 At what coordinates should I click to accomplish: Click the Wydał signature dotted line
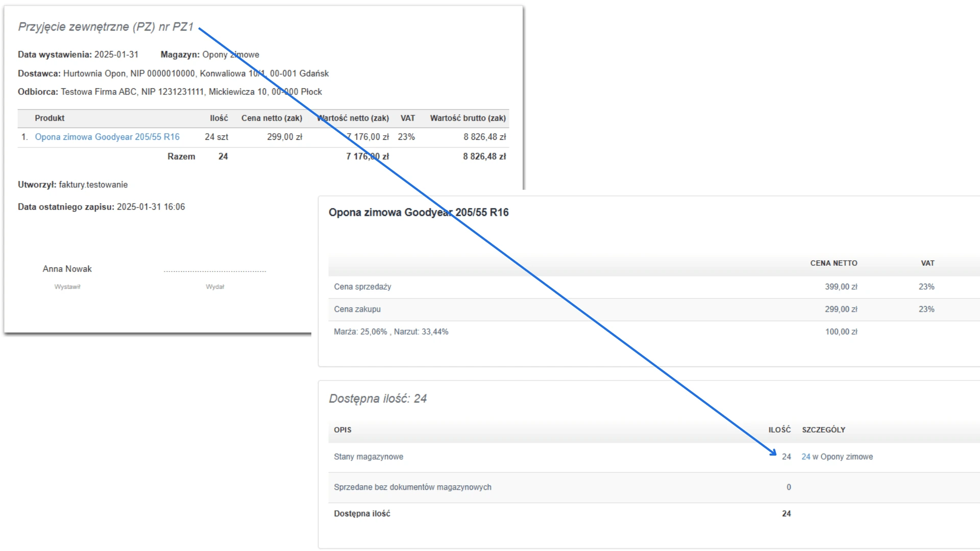215,271
